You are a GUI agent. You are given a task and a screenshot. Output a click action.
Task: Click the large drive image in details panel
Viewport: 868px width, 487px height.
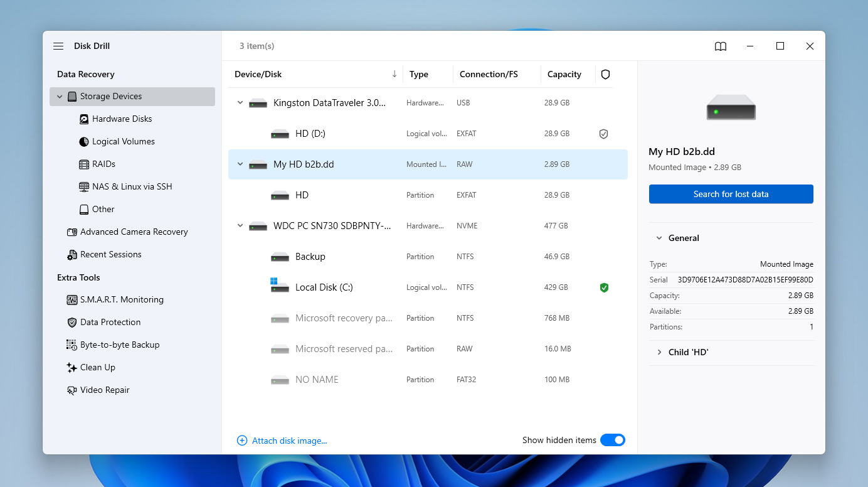tap(731, 107)
